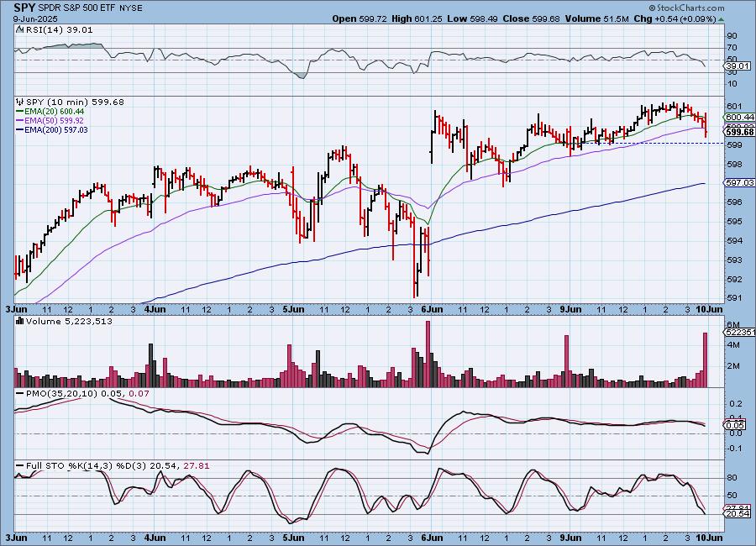Click the SPDR S&P 500 ETF name
Image resolution: width=756 pixels, height=546 pixels.
(76, 8)
